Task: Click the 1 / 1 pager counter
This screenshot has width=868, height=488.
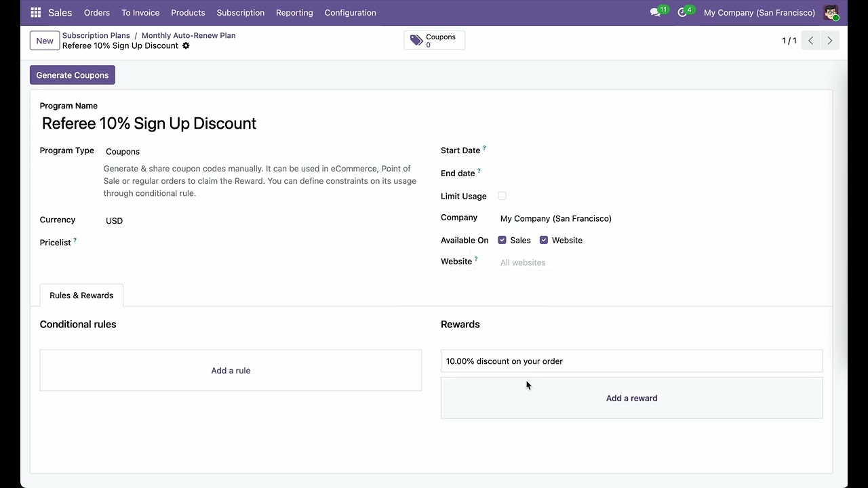Action: (x=789, y=41)
